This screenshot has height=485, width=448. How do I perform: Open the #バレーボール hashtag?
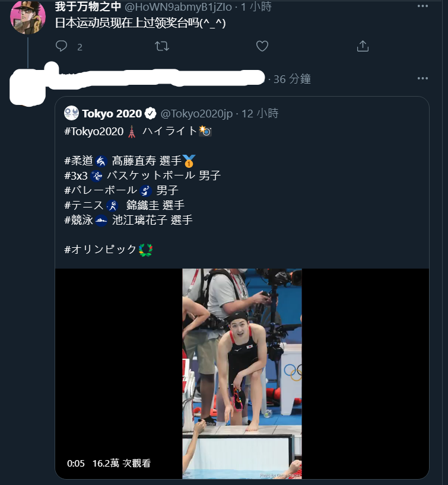tap(101, 190)
